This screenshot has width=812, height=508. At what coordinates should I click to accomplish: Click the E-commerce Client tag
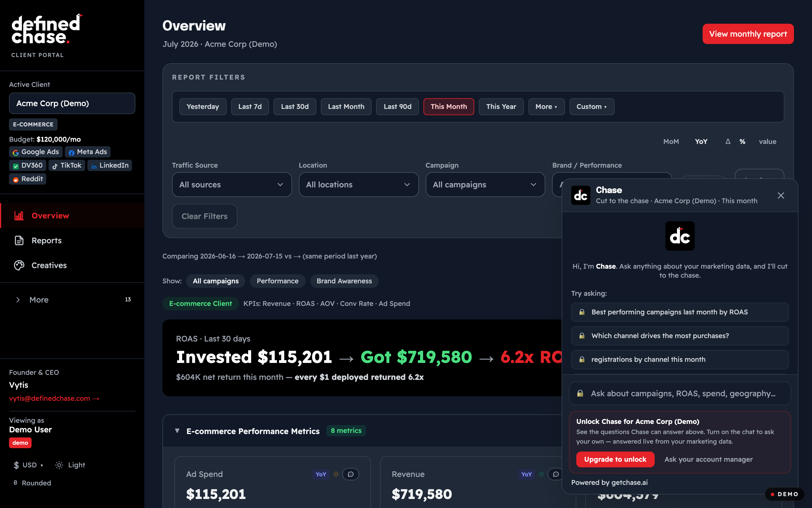click(200, 304)
